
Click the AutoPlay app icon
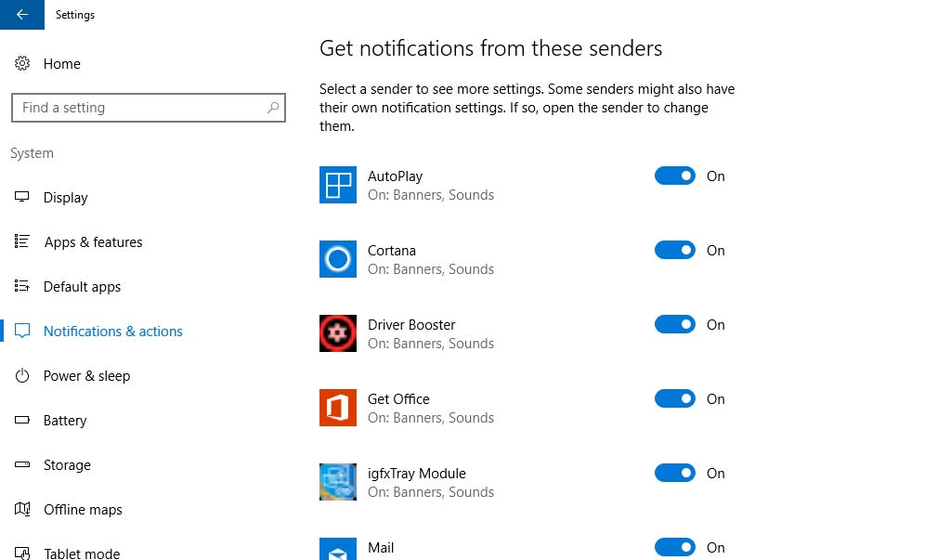pyautogui.click(x=338, y=185)
